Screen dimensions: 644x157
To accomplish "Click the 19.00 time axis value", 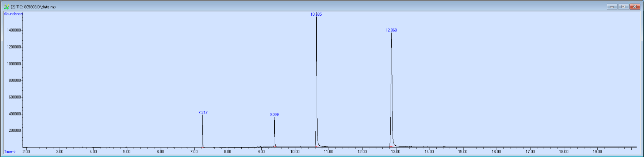I will point(597,152).
